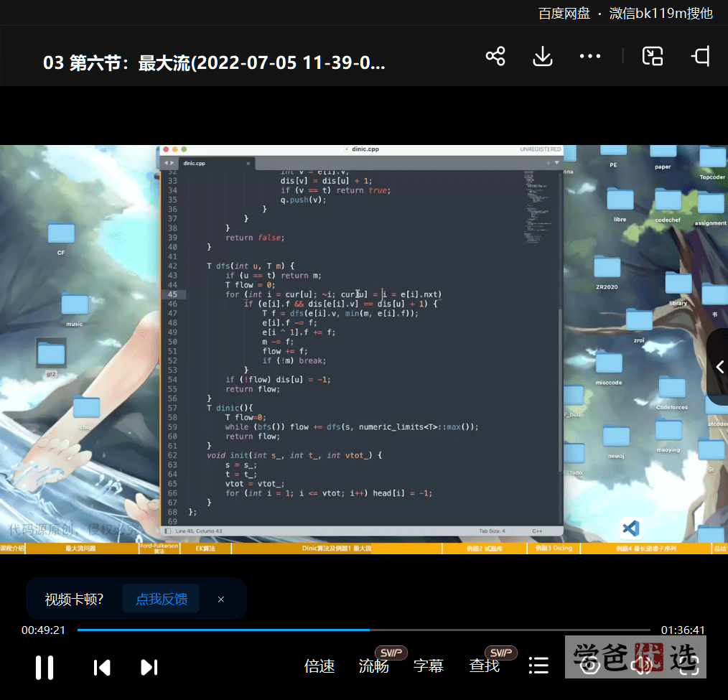Skip to the previous video
Screen dimensions: 728x700
pos(102,668)
